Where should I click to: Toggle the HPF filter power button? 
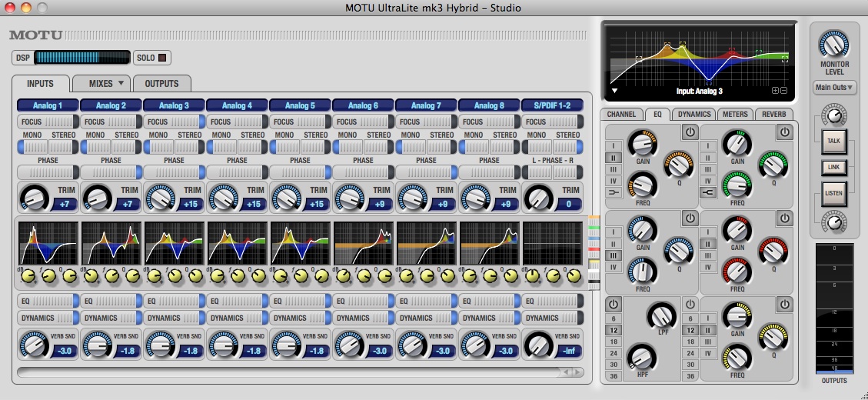(614, 304)
